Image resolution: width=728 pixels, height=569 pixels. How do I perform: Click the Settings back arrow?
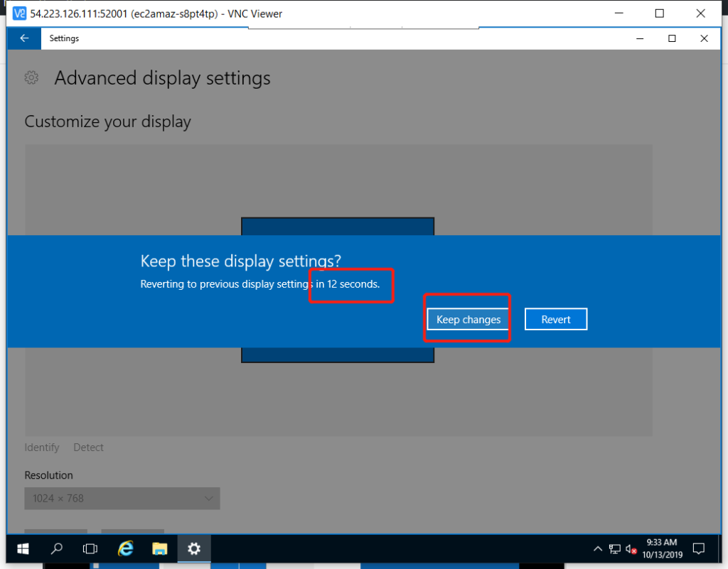[24, 38]
